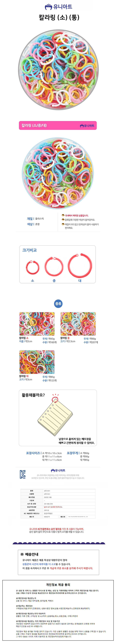Click the 유니아트 logo inside the pink banner
The image size is (116, 644).
(87, 126)
